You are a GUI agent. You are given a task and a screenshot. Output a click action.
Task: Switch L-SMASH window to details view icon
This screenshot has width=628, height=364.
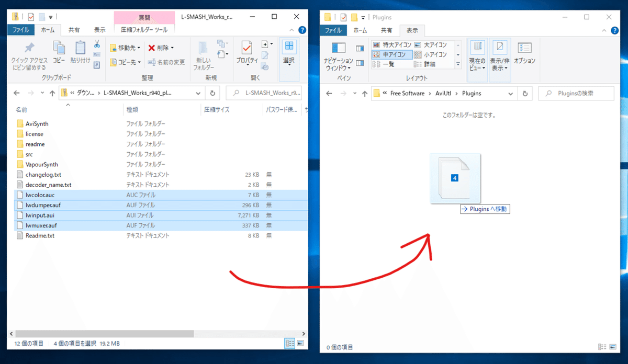(x=290, y=344)
